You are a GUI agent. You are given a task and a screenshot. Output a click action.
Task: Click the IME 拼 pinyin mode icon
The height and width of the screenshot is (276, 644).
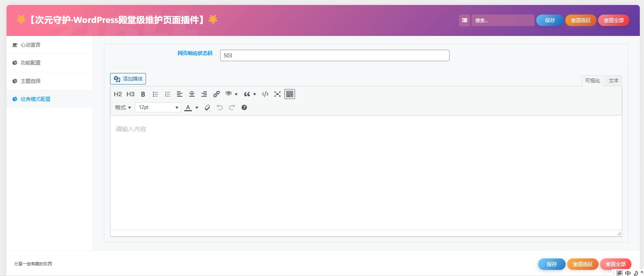(620, 273)
